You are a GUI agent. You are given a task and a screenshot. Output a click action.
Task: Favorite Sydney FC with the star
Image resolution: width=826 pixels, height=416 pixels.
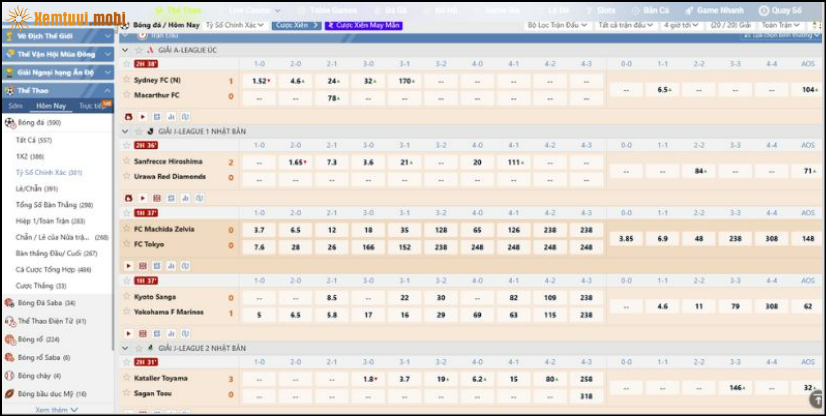(x=127, y=80)
